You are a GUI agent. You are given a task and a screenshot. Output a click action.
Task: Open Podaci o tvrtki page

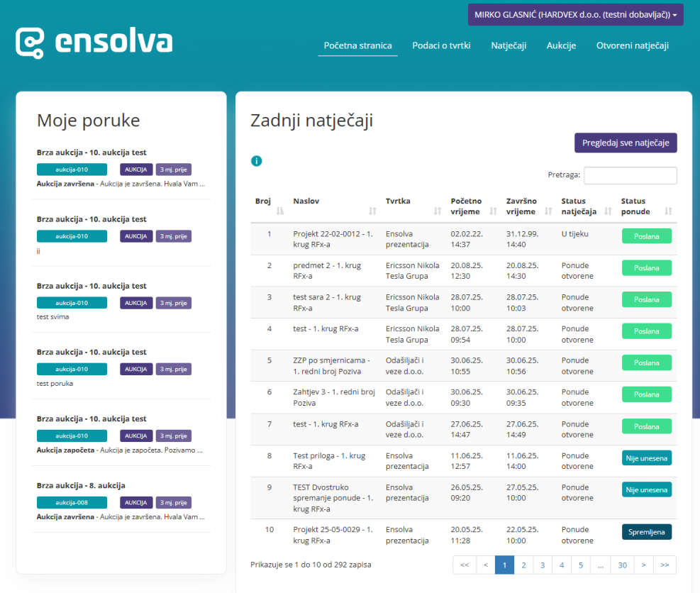point(441,45)
